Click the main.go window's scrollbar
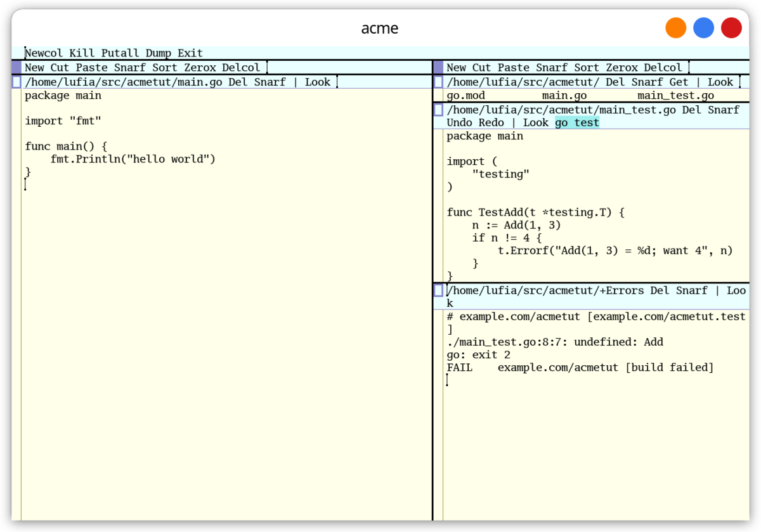Screen dimensions: 761x532 pyautogui.click(x=16, y=304)
